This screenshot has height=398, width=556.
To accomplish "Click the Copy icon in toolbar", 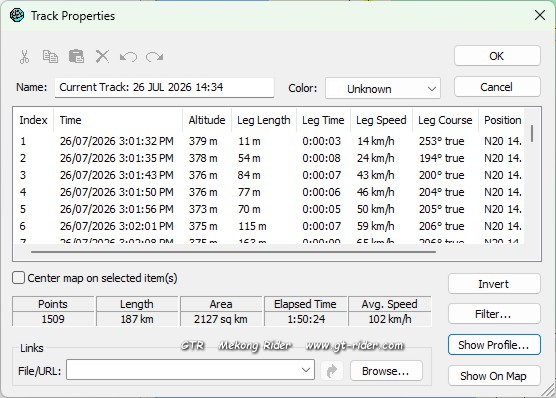I will point(50,57).
